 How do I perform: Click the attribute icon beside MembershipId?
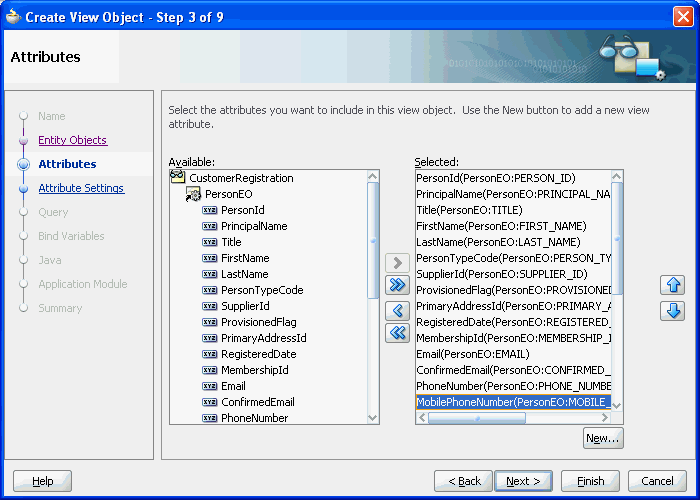(209, 371)
